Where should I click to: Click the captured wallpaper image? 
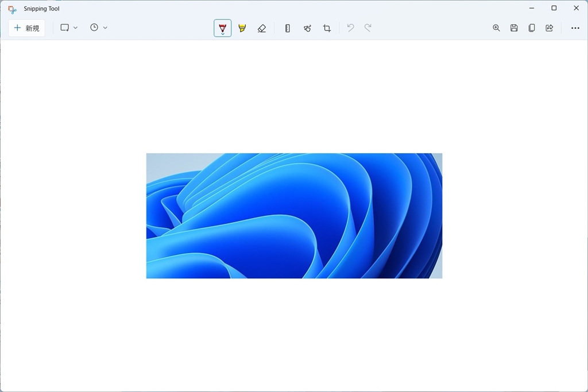coord(295,216)
